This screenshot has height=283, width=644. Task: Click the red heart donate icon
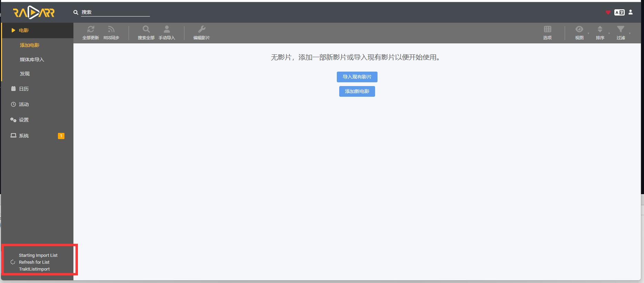(608, 12)
